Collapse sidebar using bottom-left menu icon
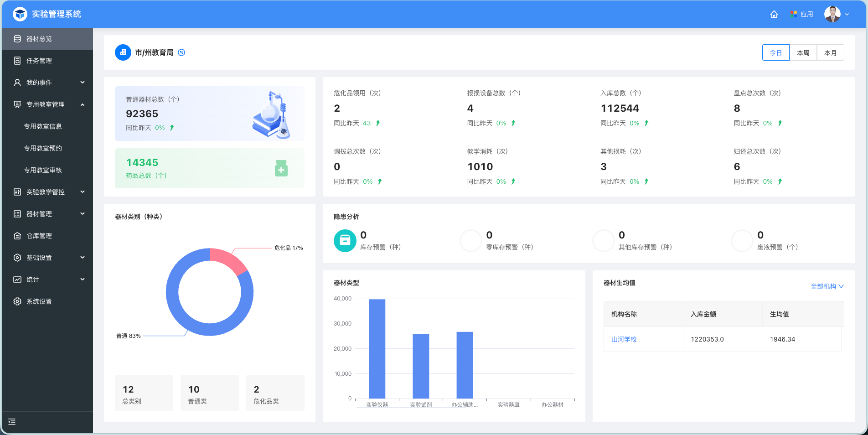This screenshot has height=435, width=868. click(12, 422)
